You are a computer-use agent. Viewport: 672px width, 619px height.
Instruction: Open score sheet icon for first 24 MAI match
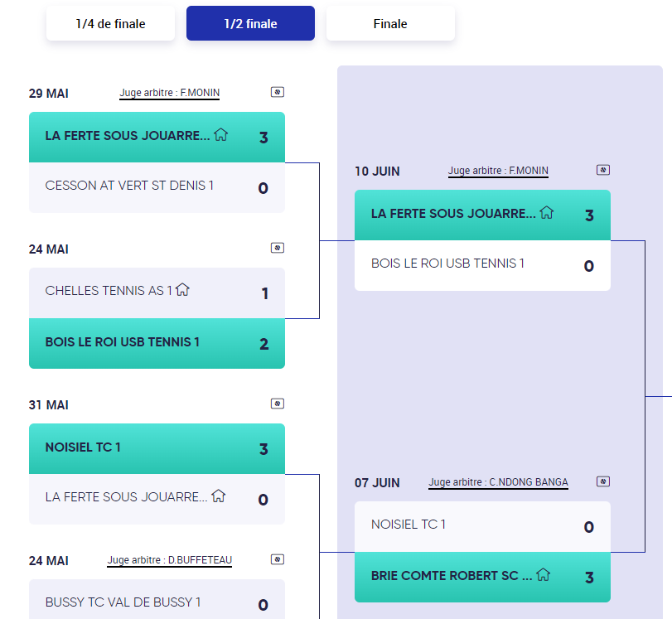(x=278, y=248)
